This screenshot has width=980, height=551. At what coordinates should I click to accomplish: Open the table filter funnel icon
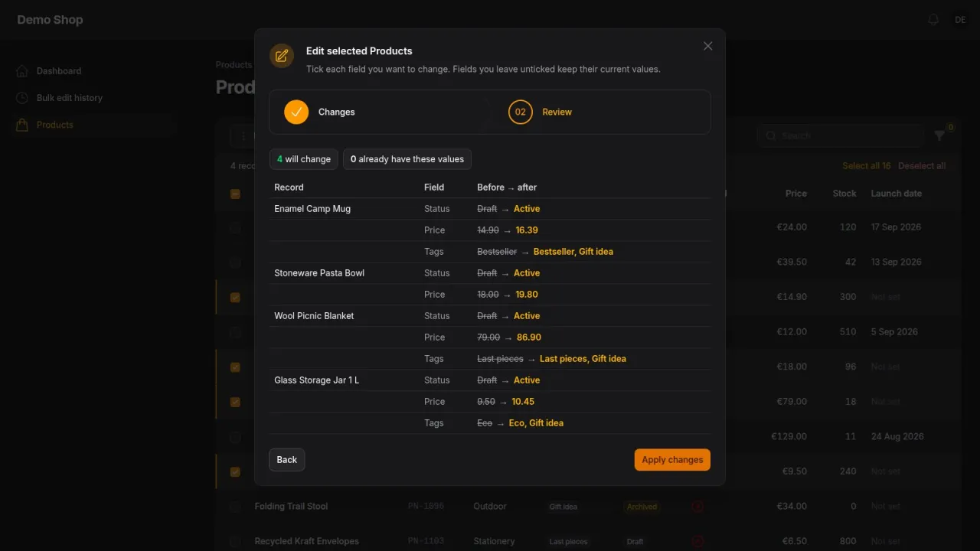coord(940,135)
